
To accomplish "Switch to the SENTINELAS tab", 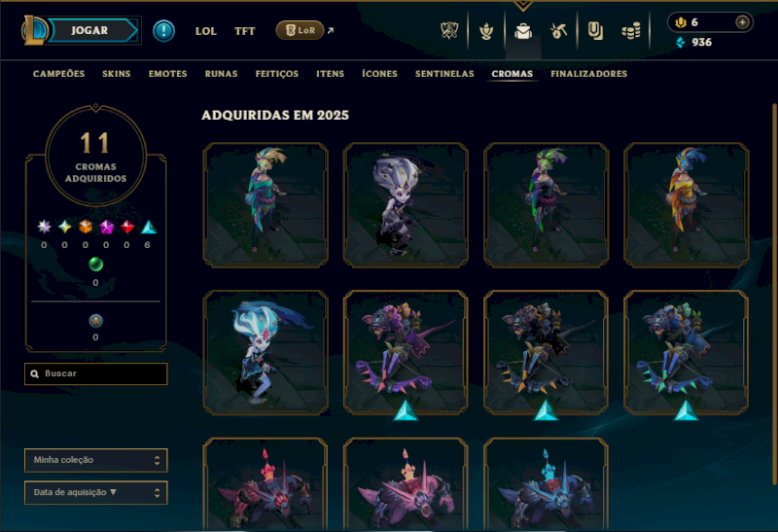I will coord(444,74).
